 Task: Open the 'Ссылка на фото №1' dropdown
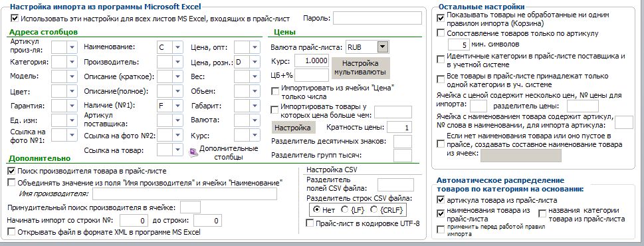point(72,135)
